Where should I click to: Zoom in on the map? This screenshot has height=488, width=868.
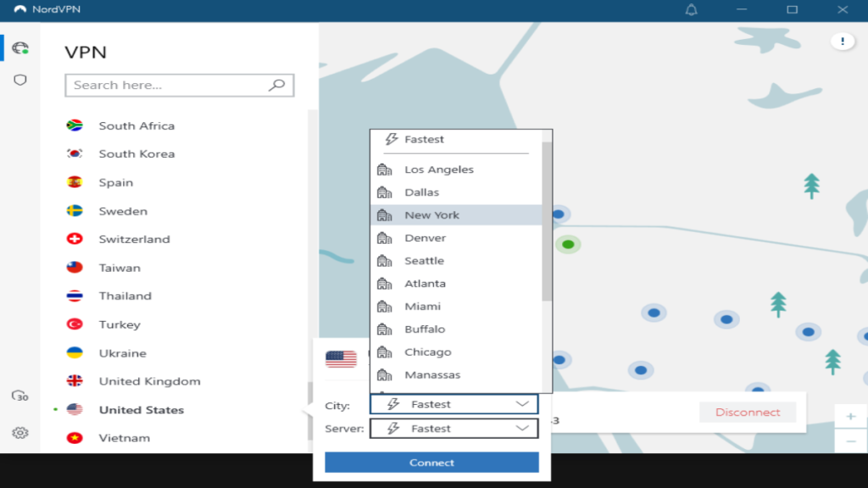[x=849, y=416]
